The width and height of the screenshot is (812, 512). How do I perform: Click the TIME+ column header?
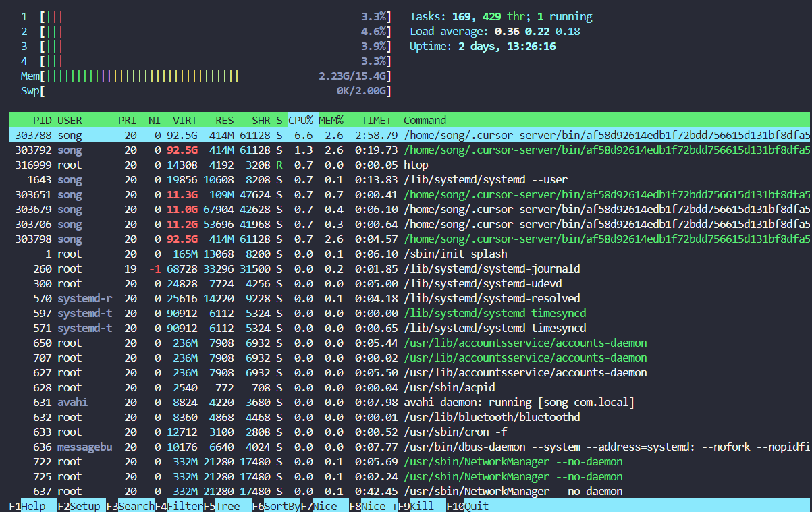[x=376, y=120]
